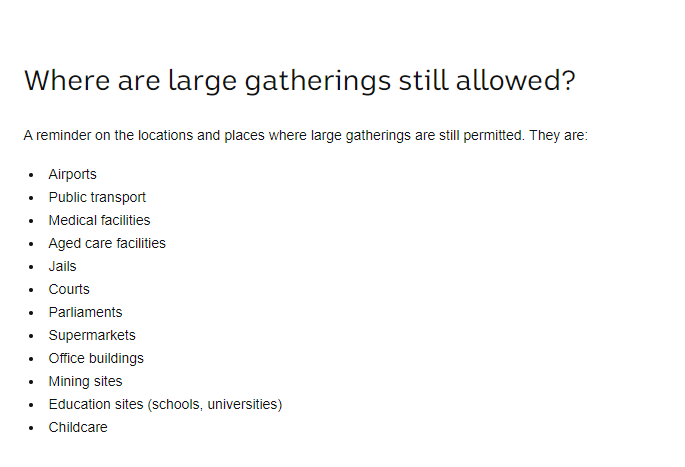Click the 'Courts' list entry

pos(69,289)
